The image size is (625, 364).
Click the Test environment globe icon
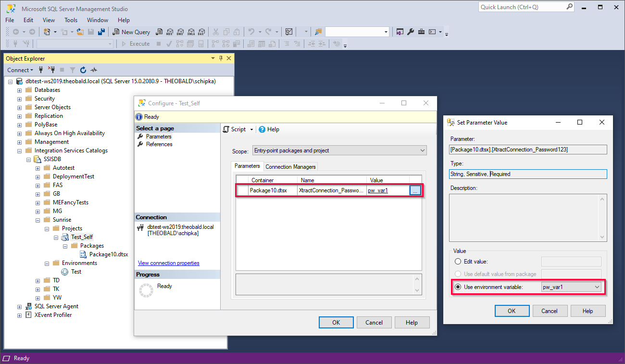[64, 272]
